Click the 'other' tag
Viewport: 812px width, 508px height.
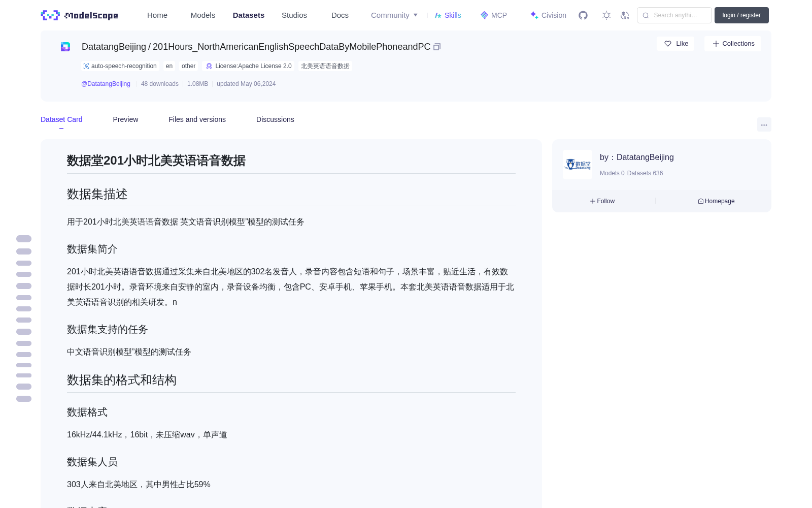click(188, 66)
